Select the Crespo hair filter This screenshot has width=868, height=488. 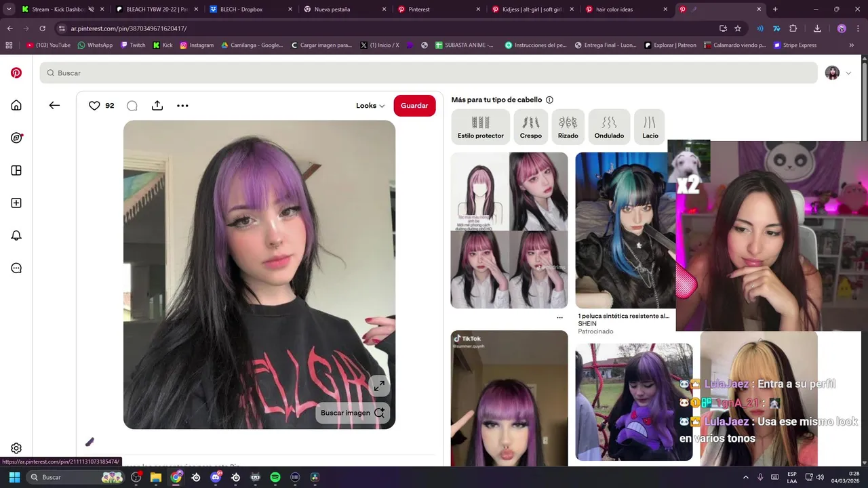coord(531,127)
